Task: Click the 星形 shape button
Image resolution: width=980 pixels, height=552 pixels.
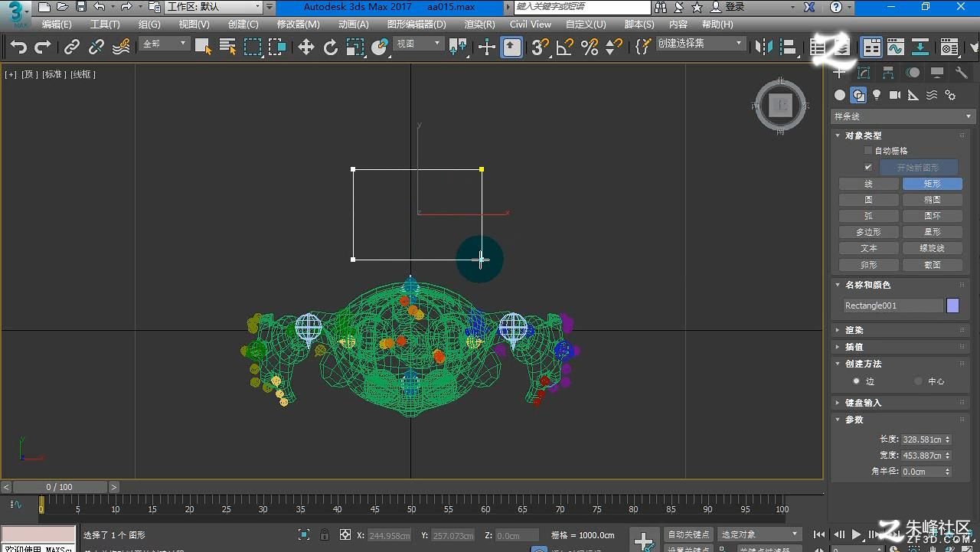Action: (932, 232)
